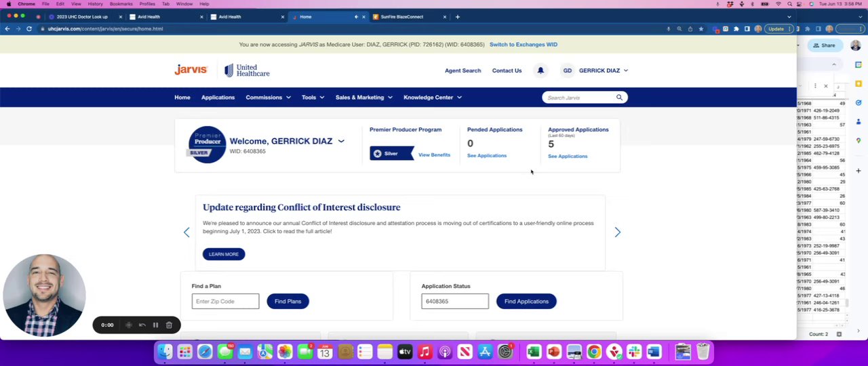
Task: Open Photos from the dock
Action: 285,352
